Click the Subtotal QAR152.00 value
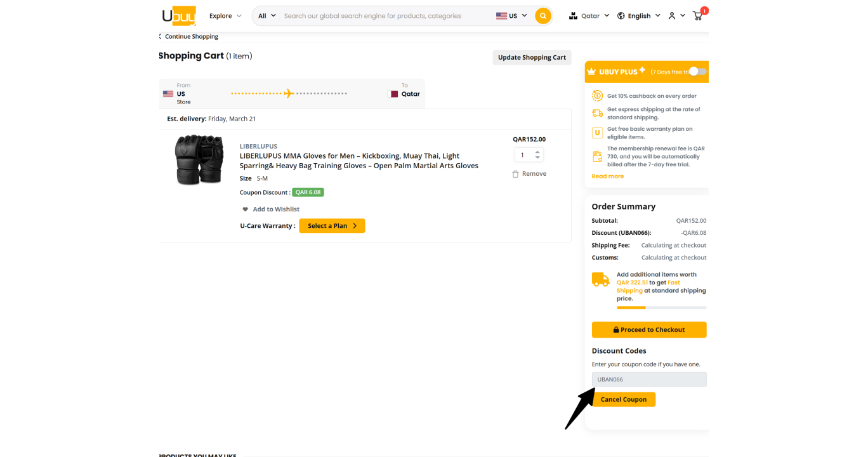 pos(691,221)
